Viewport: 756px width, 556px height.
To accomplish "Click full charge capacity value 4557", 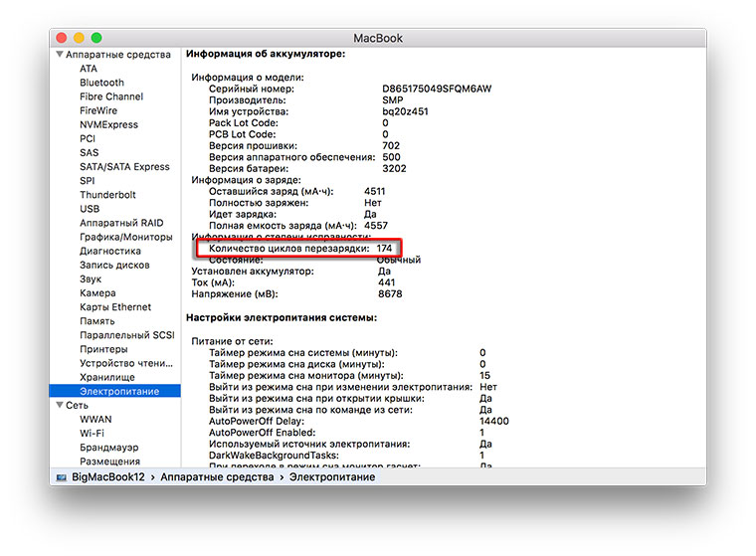I will pyautogui.click(x=376, y=226).
